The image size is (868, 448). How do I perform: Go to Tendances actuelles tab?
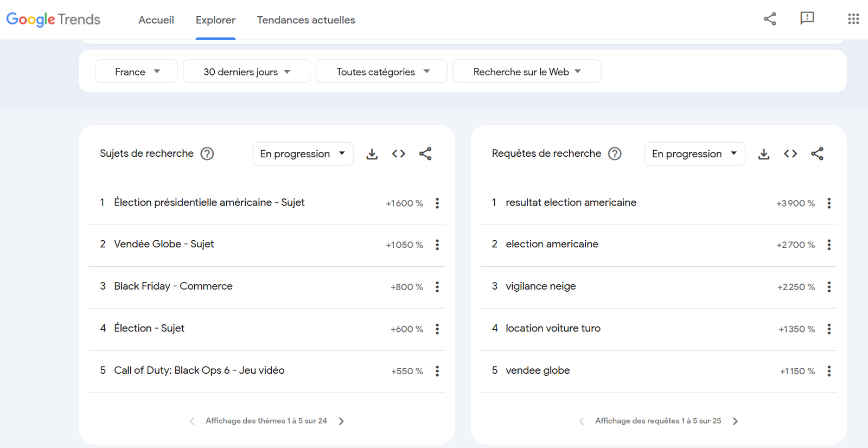tap(306, 20)
